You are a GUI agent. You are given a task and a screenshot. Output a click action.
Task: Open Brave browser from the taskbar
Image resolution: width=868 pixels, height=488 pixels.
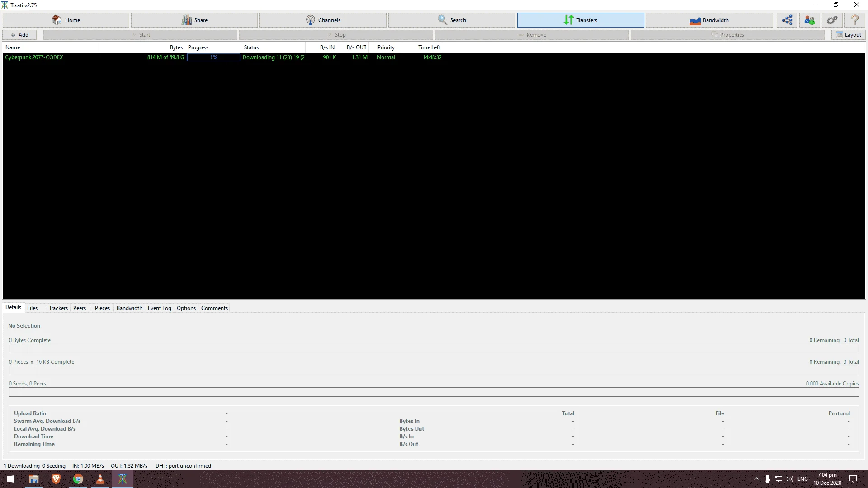(56, 479)
